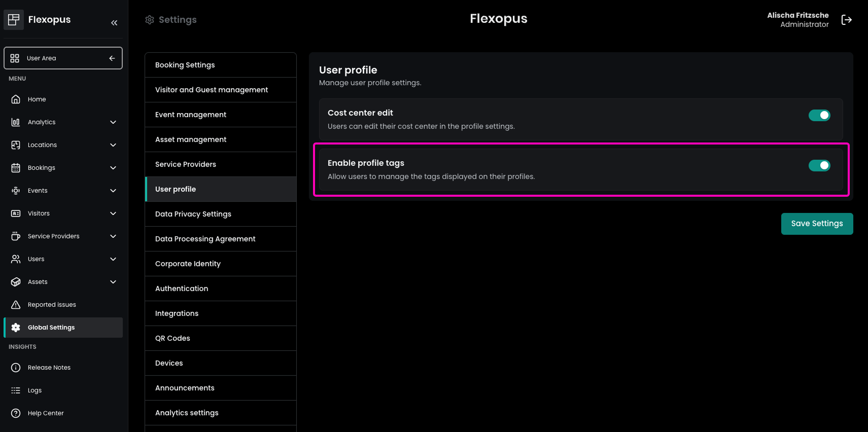Go to Corporate Identity settings

(x=220, y=264)
